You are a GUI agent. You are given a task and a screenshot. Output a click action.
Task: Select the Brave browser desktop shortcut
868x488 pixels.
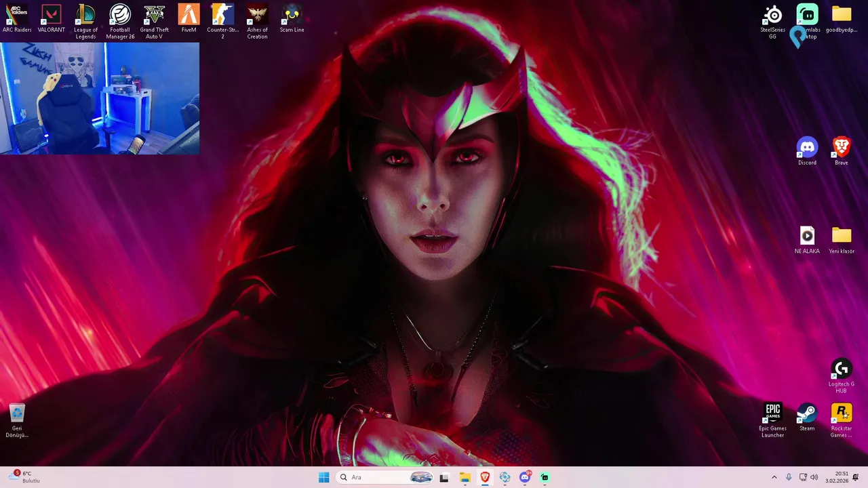tap(842, 152)
